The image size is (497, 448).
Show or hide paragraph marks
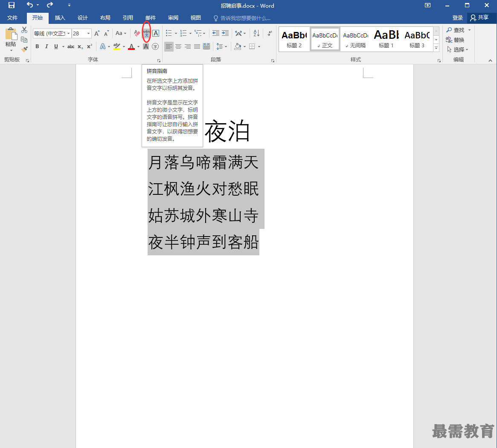[270, 33]
